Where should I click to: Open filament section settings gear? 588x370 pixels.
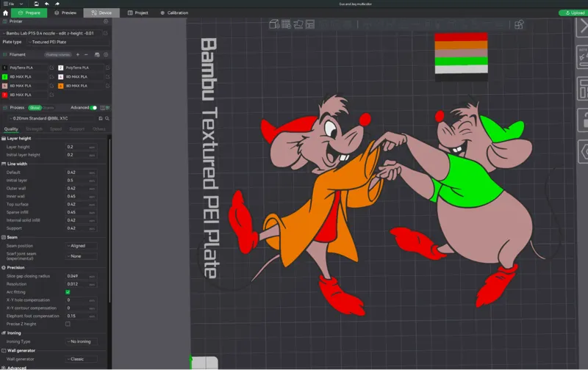(106, 54)
